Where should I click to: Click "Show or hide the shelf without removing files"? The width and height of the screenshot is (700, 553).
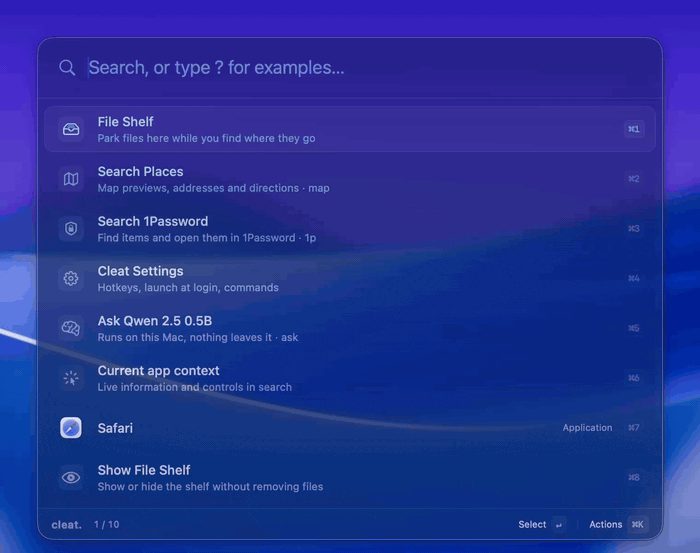click(x=210, y=486)
